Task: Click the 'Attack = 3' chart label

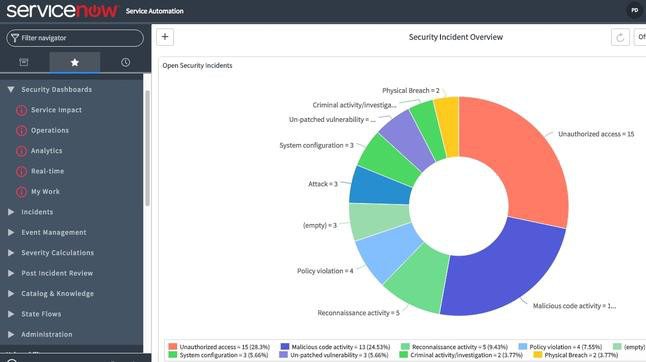Action: pos(323,184)
